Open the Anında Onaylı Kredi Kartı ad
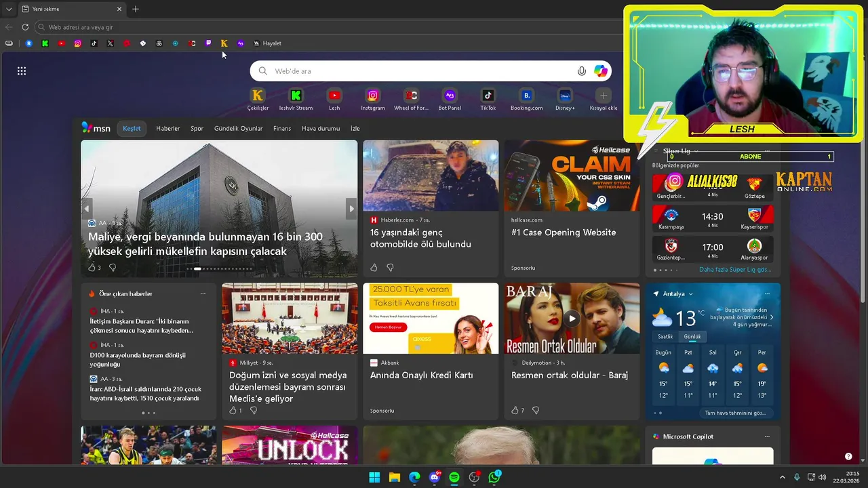 (x=422, y=375)
